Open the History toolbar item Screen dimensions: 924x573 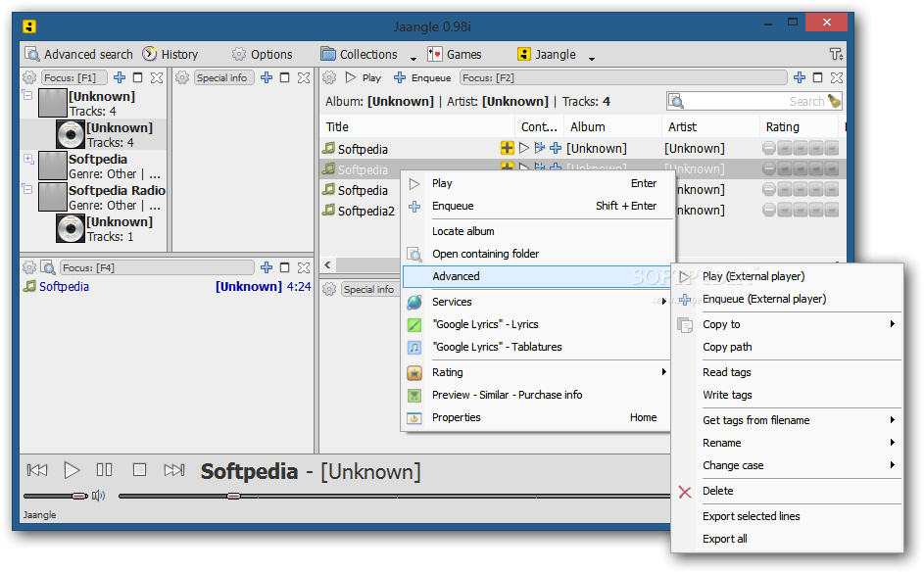170,54
